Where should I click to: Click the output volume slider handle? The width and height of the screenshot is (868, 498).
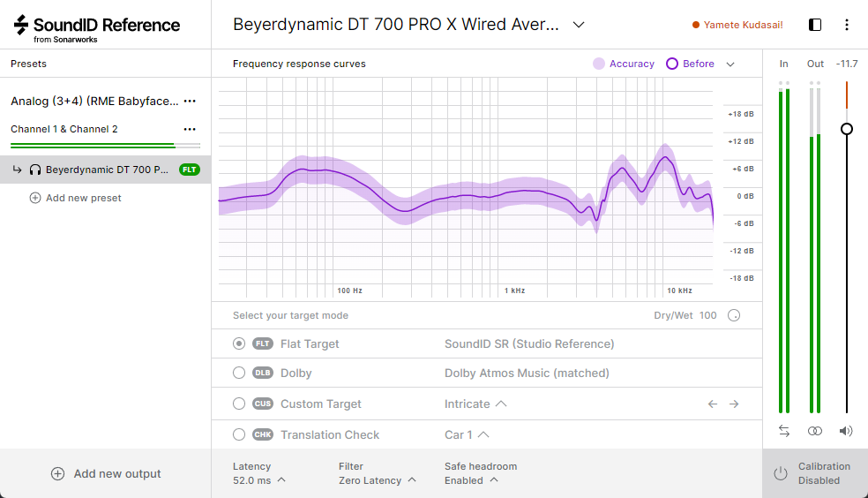847,129
